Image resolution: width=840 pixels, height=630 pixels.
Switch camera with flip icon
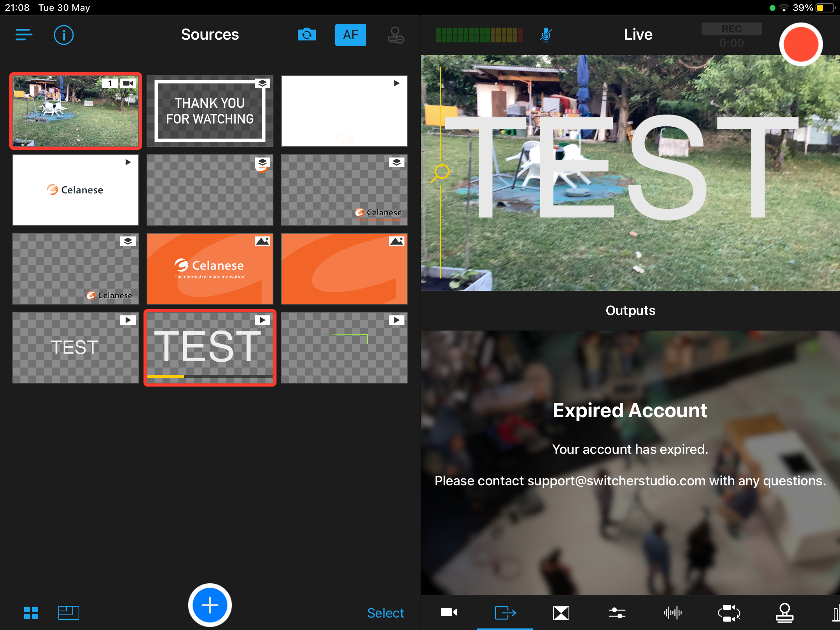(x=306, y=35)
